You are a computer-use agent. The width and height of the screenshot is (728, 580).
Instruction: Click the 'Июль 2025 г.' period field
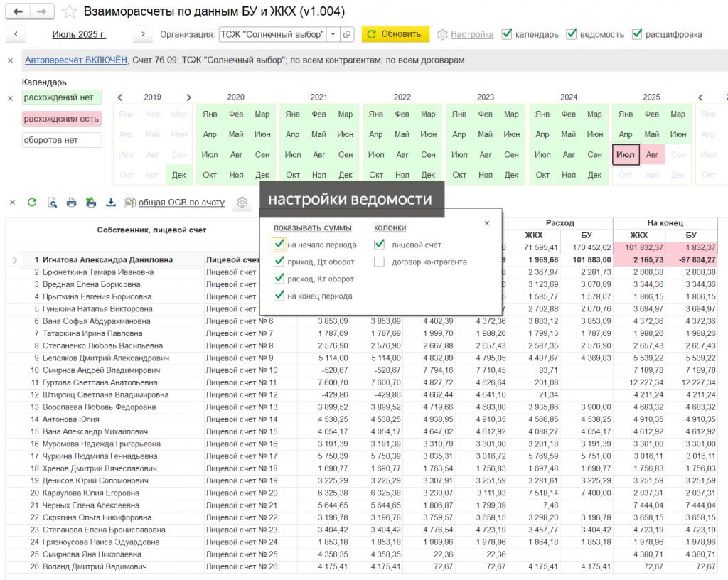point(79,34)
